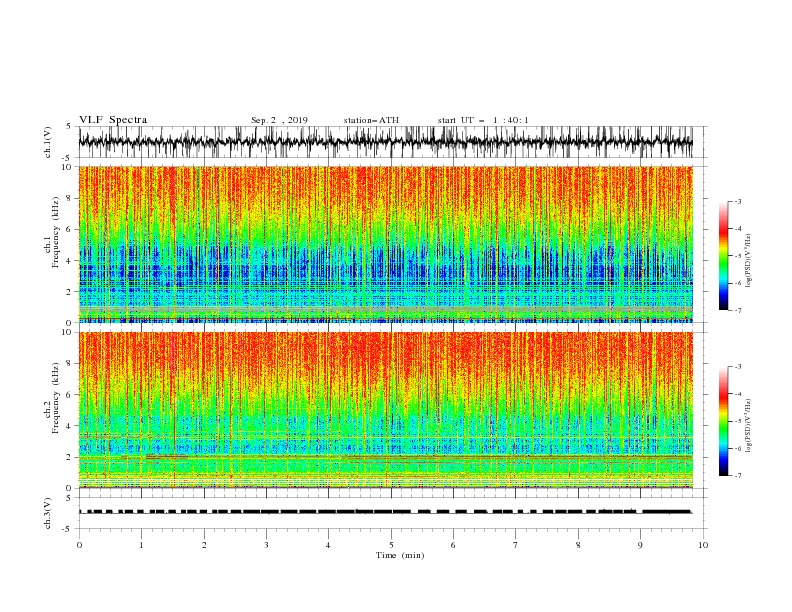Click the "ch.1(V)" waveform axis label

[48, 142]
